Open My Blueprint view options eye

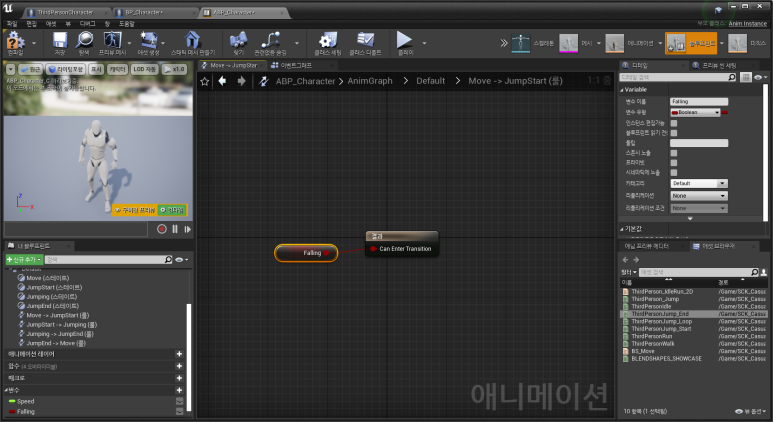coord(181,260)
